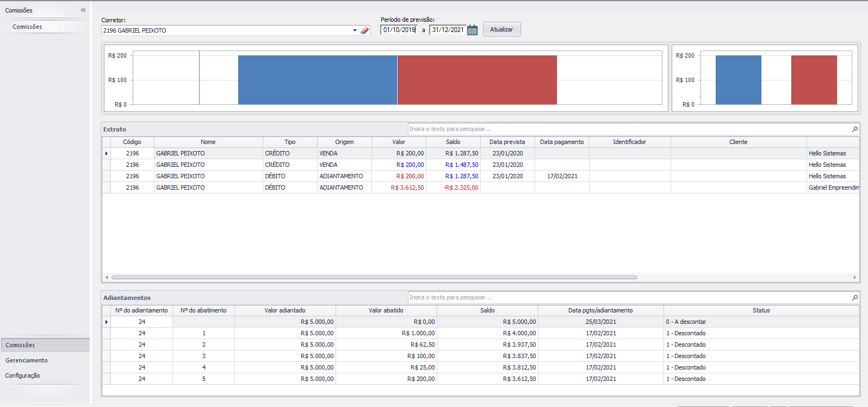The width and height of the screenshot is (868, 407).
Task: Select the R$ 0,00 valor abatido cell
Action: pos(386,322)
